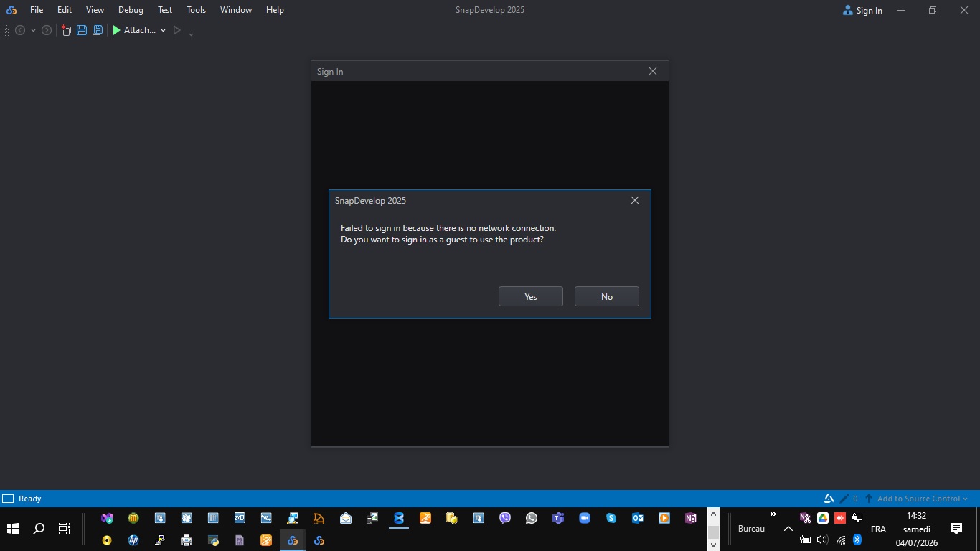Open Viber from the taskbar
This screenshot has width=980, height=551.
click(505, 518)
